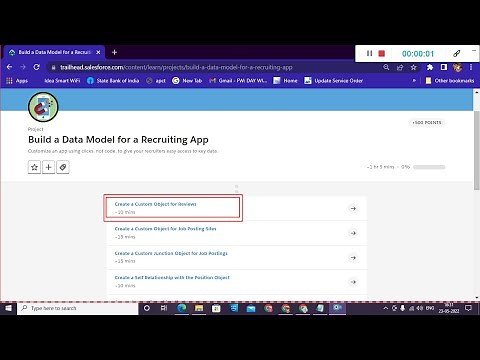The height and width of the screenshot is (360, 480).
Task: Open Chrome profile avatar
Action: [x=457, y=67]
